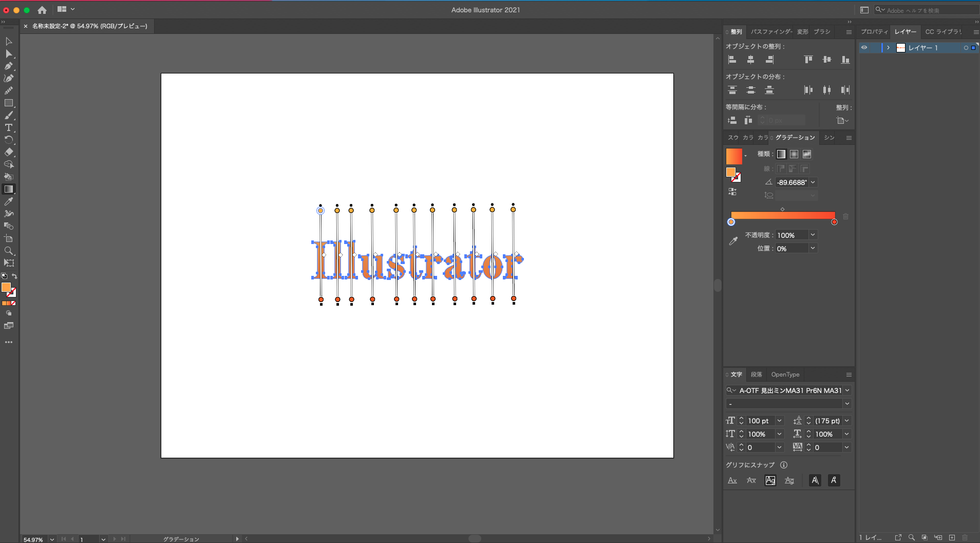Switch to Transform tab

(803, 32)
